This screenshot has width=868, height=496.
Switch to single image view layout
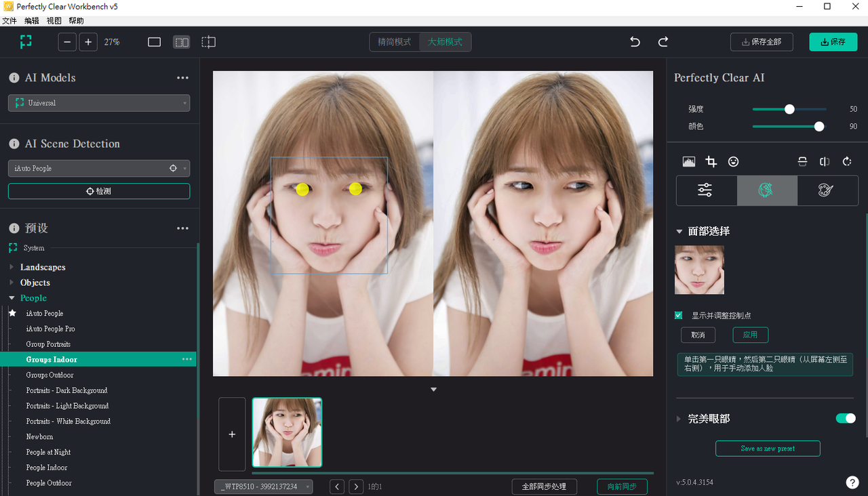(154, 42)
